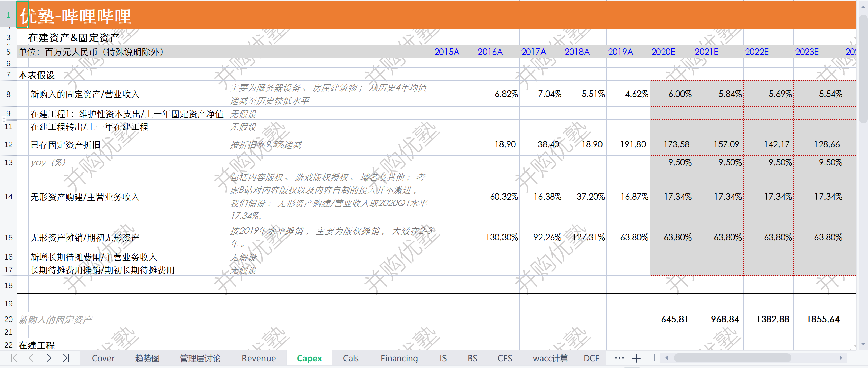Click next sheet arrow
Image resolution: width=868 pixels, height=368 pixels.
coord(49,358)
